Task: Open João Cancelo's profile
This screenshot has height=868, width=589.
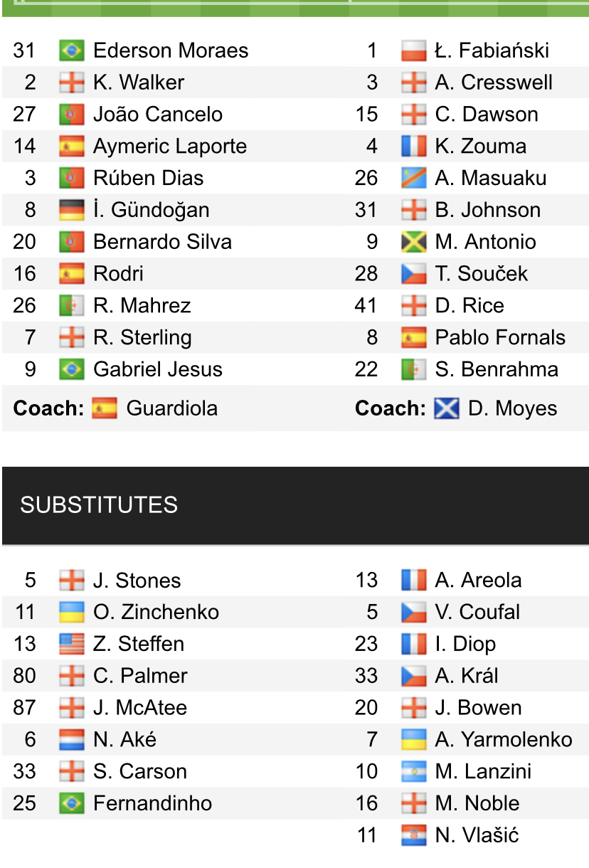Action: pos(158,115)
